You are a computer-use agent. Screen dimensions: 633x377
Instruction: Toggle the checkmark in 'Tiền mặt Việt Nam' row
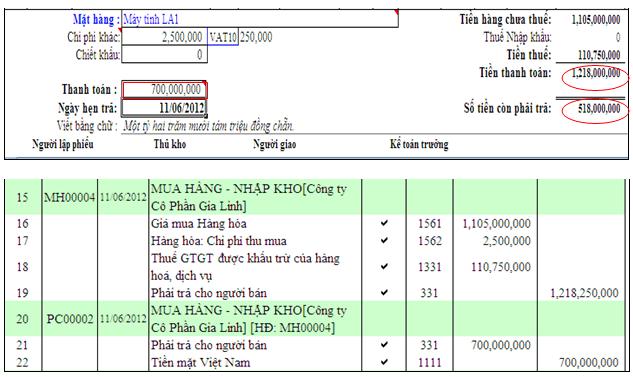pyautogui.click(x=384, y=362)
